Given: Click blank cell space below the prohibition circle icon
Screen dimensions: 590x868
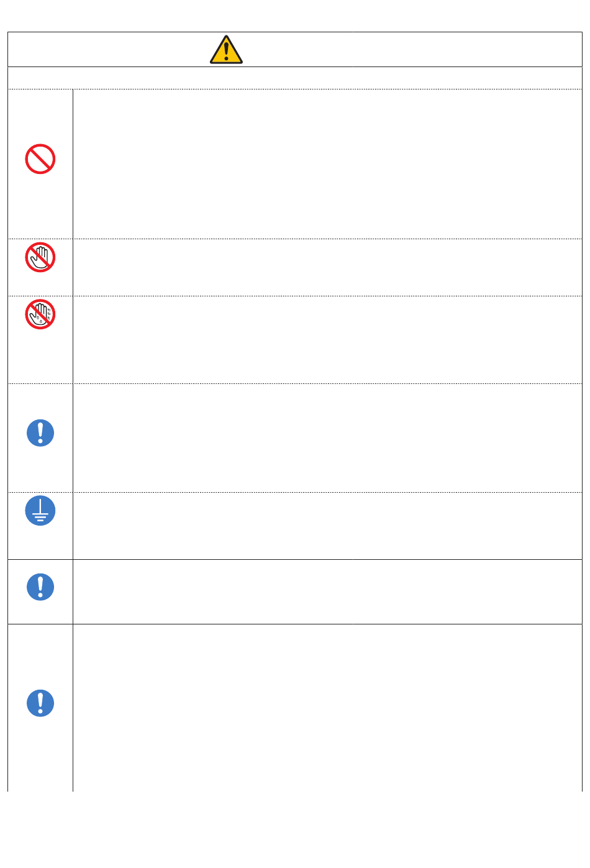Looking at the screenshot, I should point(40,206).
